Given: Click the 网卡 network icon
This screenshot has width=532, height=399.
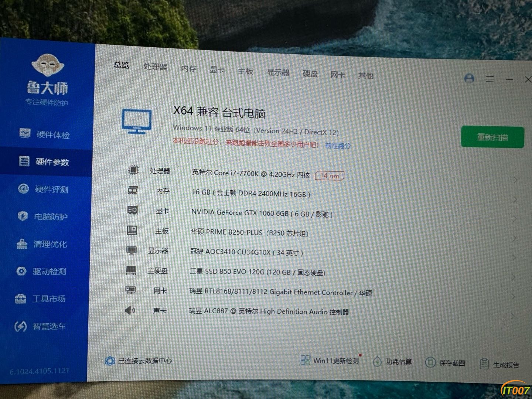Looking at the screenshot, I should click(131, 290).
